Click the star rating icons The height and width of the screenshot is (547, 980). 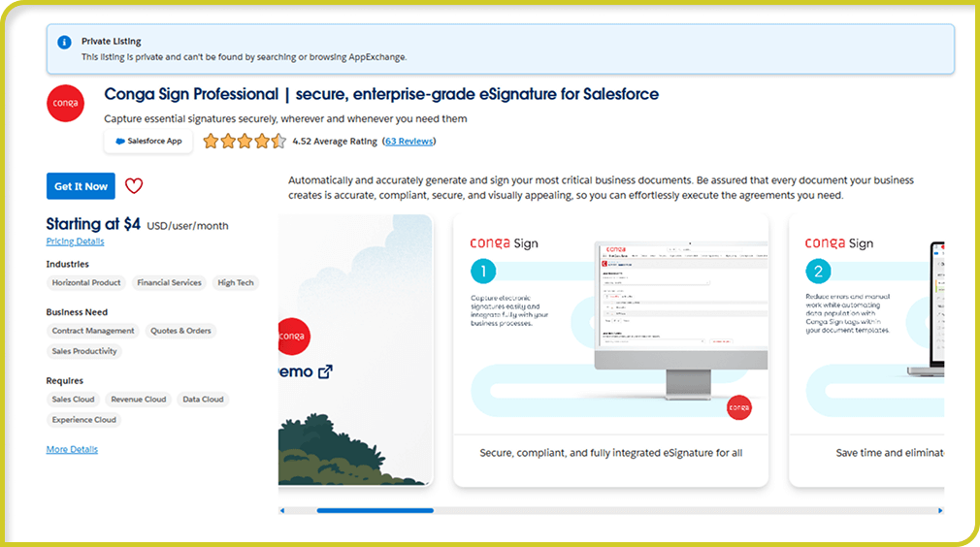[x=244, y=141]
